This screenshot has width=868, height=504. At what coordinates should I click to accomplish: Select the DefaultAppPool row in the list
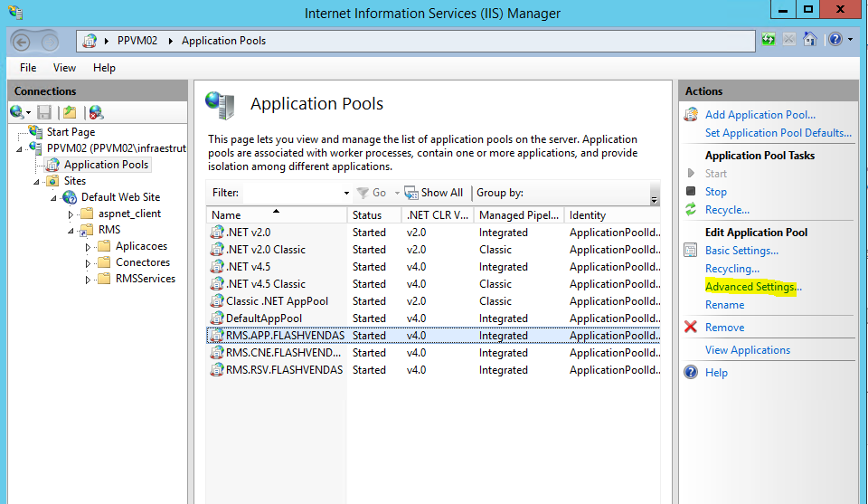pos(264,319)
